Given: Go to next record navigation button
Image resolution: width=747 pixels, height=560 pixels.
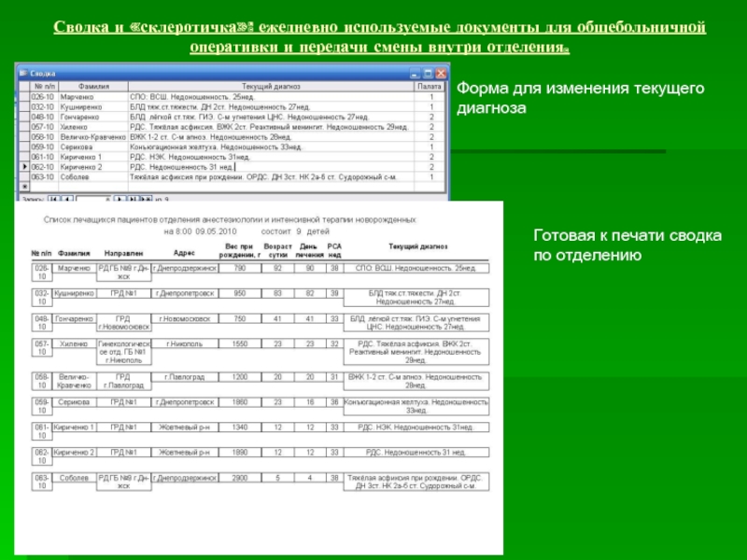Looking at the screenshot, I should point(120,199).
